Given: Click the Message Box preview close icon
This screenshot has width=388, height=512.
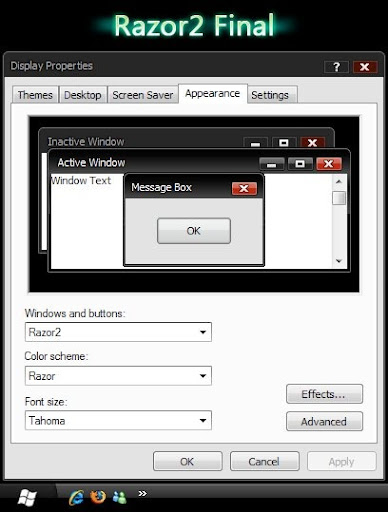Looking at the screenshot, I should (x=244, y=188).
